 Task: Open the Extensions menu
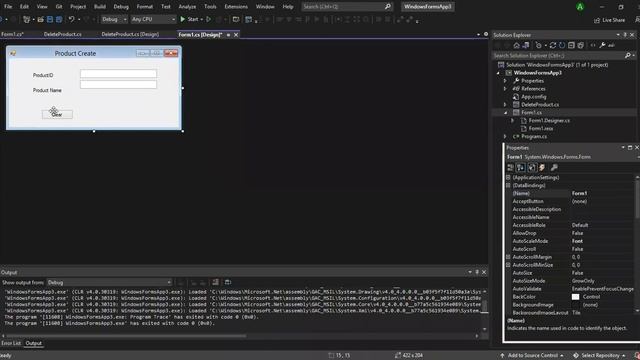[x=236, y=7]
